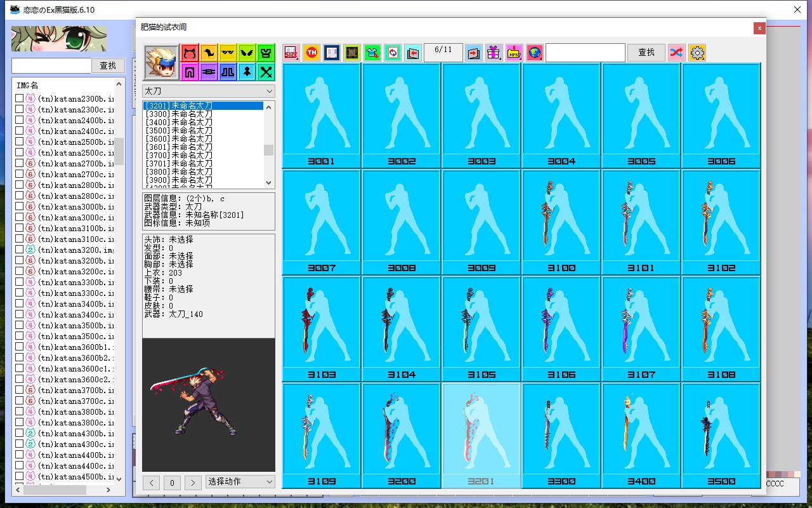Select weapon thumbnail 3106

click(x=561, y=329)
